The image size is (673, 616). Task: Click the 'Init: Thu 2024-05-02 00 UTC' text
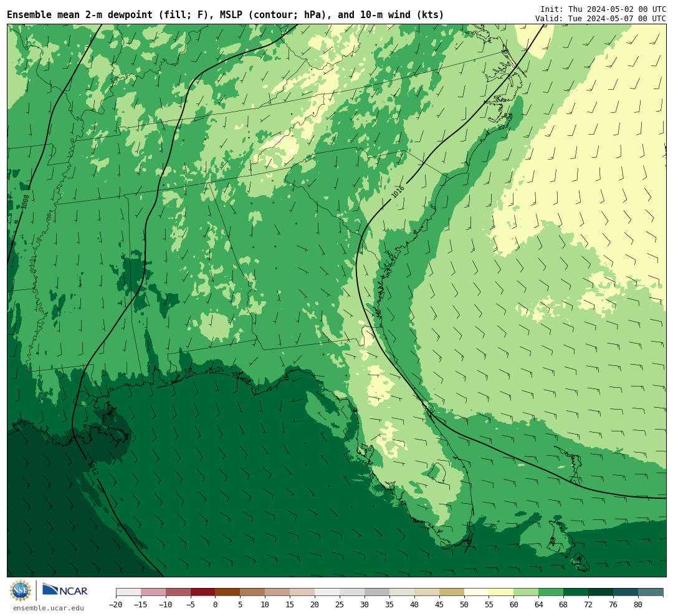603,9
